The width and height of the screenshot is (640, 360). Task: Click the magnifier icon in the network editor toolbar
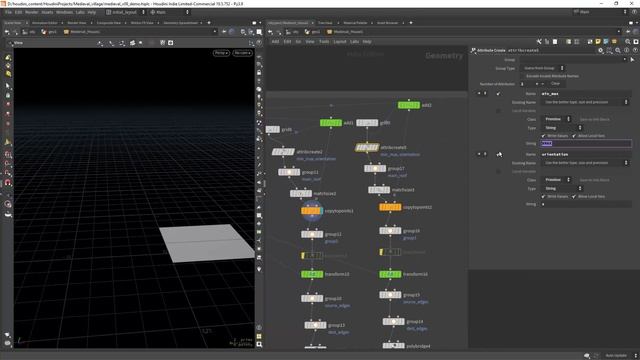coord(628,42)
